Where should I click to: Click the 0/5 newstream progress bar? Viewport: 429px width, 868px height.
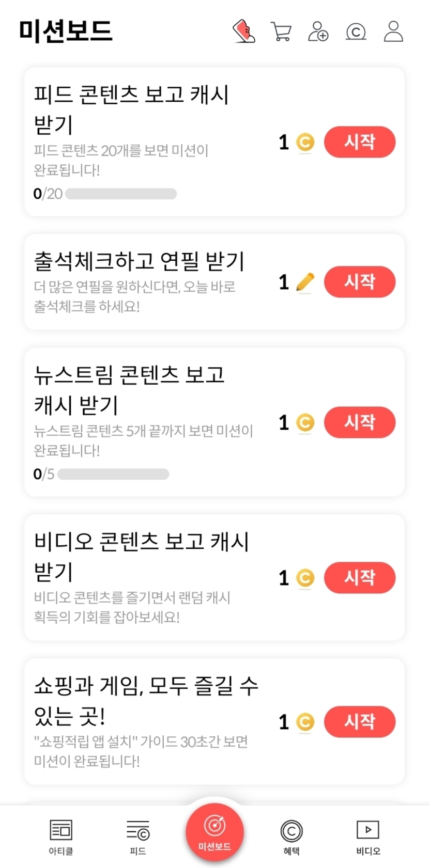tap(113, 474)
